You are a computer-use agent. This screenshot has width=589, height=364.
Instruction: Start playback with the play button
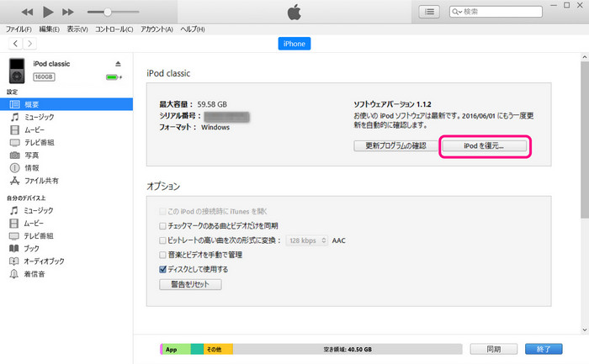pyautogui.click(x=48, y=12)
